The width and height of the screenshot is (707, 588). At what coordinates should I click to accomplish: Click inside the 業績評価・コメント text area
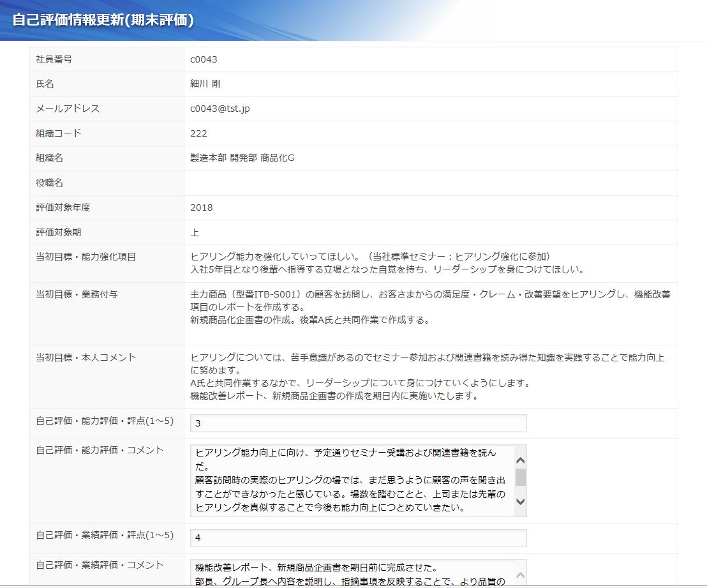(351, 573)
